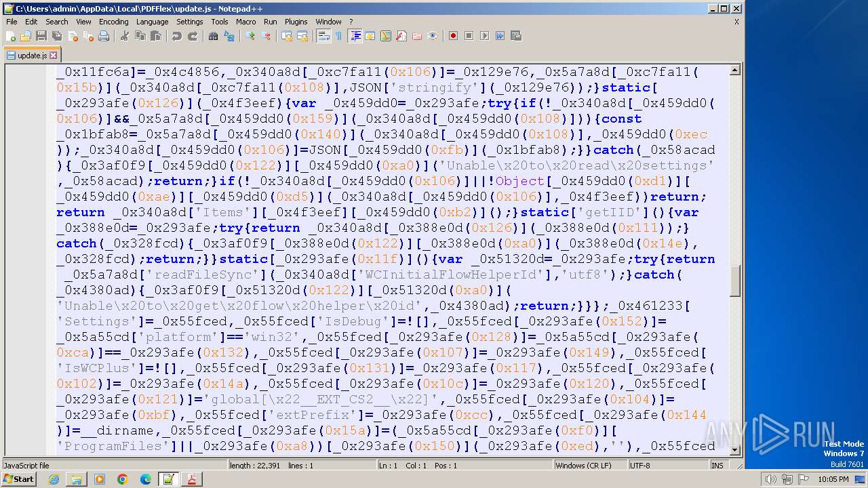Toggle word wrap in the toolbar
This screenshot has height=488, width=868.
tap(323, 36)
